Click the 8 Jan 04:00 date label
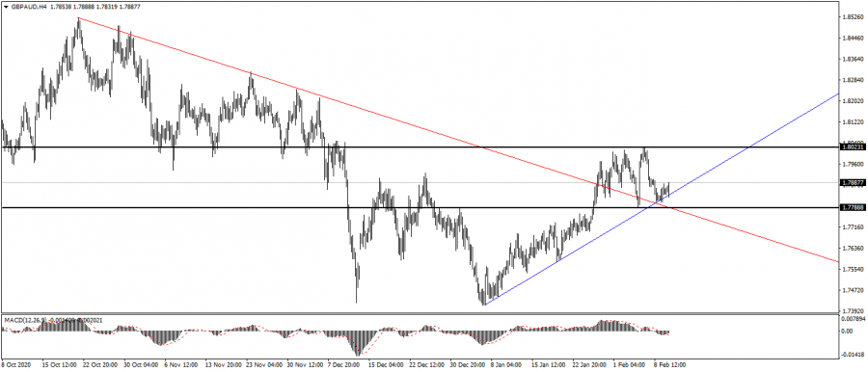This screenshot has height=372, width=868. tap(507, 365)
